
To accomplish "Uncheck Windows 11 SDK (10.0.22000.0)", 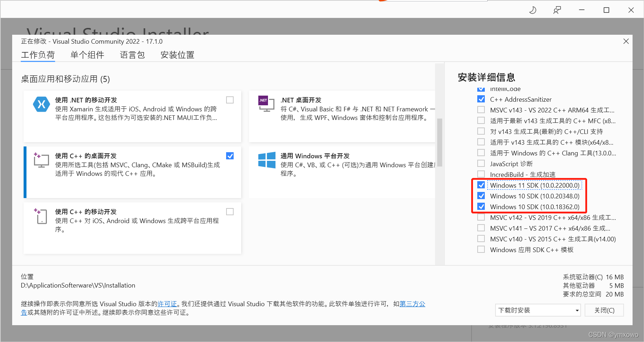I will (x=481, y=185).
